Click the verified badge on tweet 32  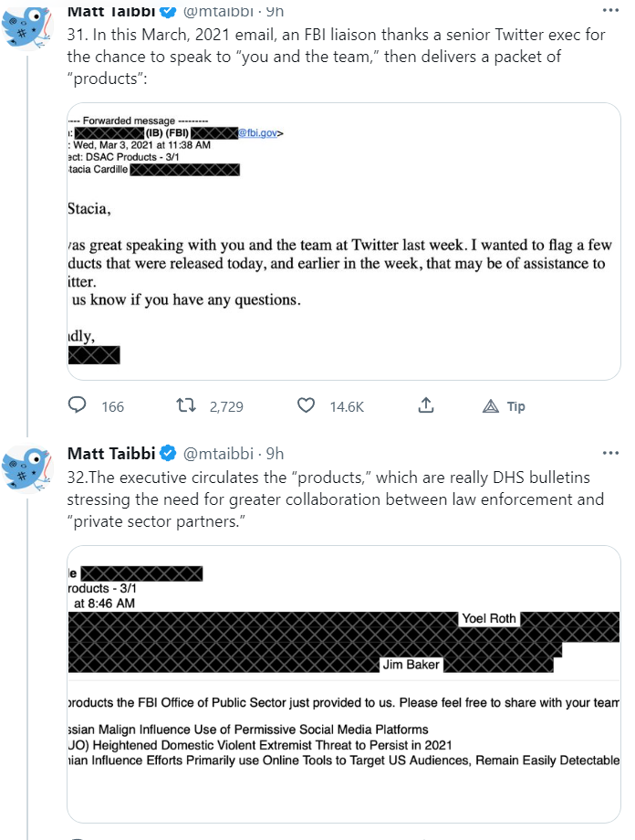(x=169, y=453)
